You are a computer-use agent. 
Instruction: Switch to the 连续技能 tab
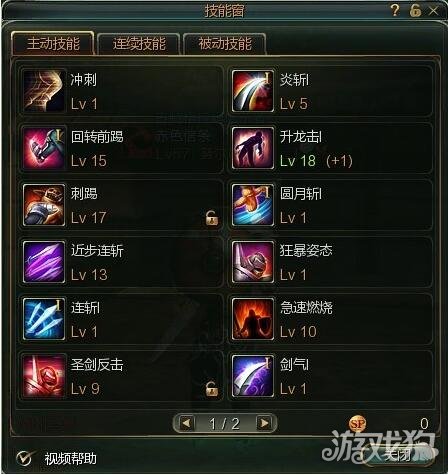(139, 44)
